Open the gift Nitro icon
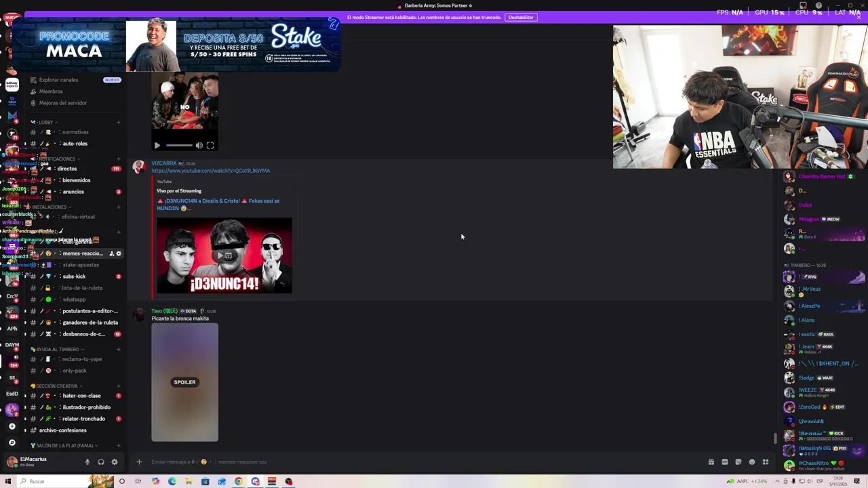The height and width of the screenshot is (488, 868). tap(711, 462)
